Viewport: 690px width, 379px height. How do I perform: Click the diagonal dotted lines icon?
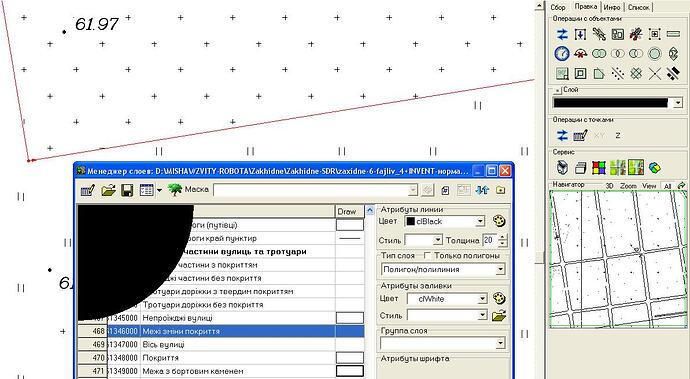617,73
